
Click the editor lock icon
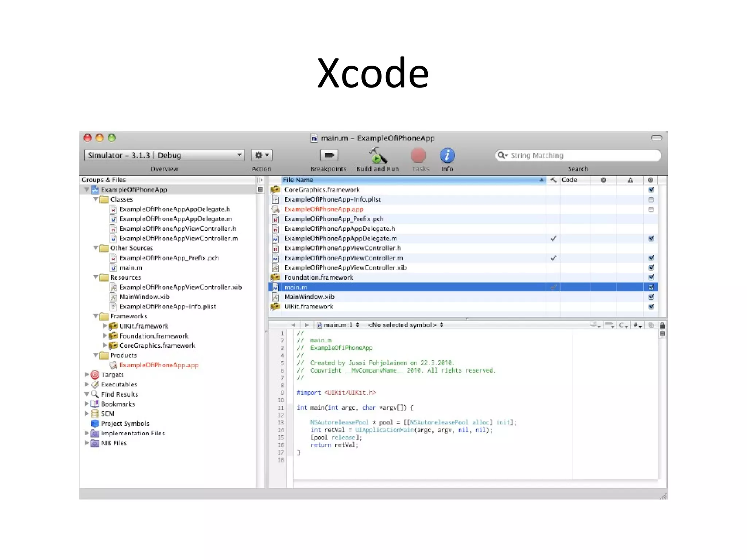pyautogui.click(x=662, y=325)
